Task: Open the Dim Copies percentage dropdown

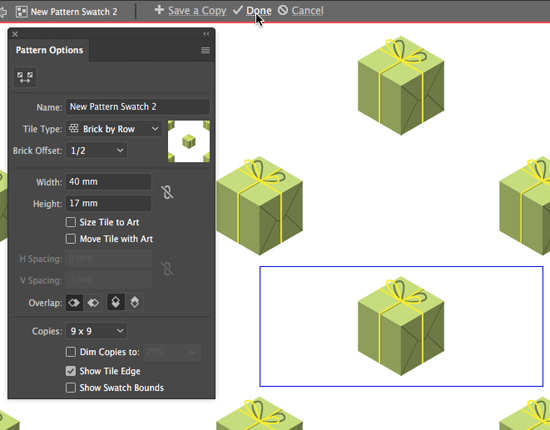Action: pyautogui.click(x=172, y=352)
